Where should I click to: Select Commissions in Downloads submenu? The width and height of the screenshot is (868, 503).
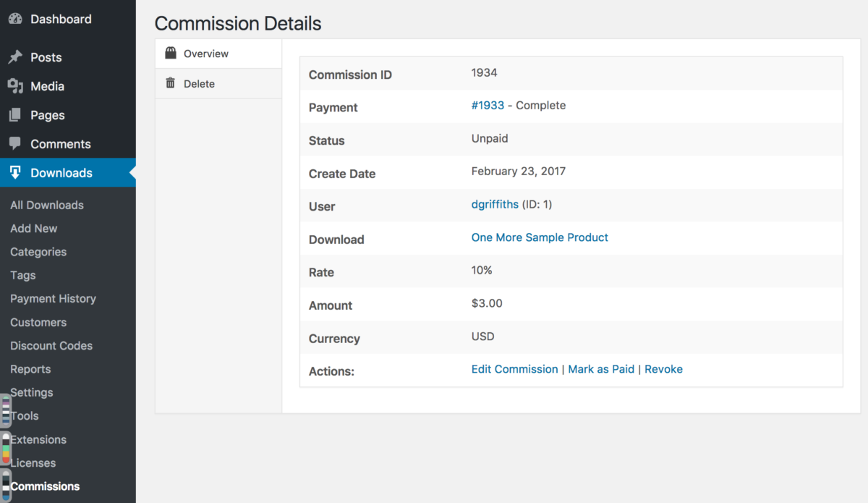point(45,486)
